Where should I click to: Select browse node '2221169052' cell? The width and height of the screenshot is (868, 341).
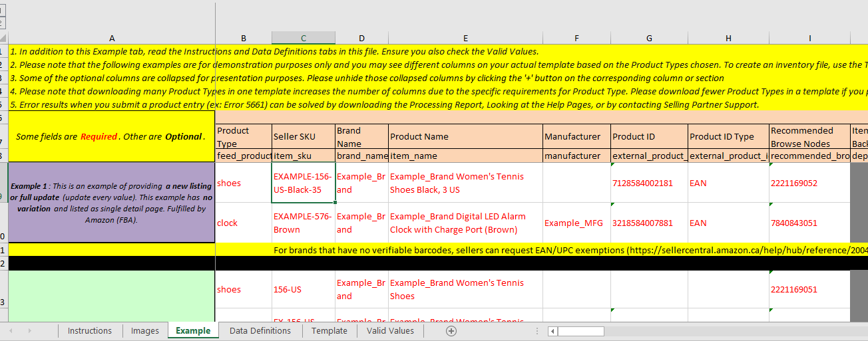[x=809, y=183]
